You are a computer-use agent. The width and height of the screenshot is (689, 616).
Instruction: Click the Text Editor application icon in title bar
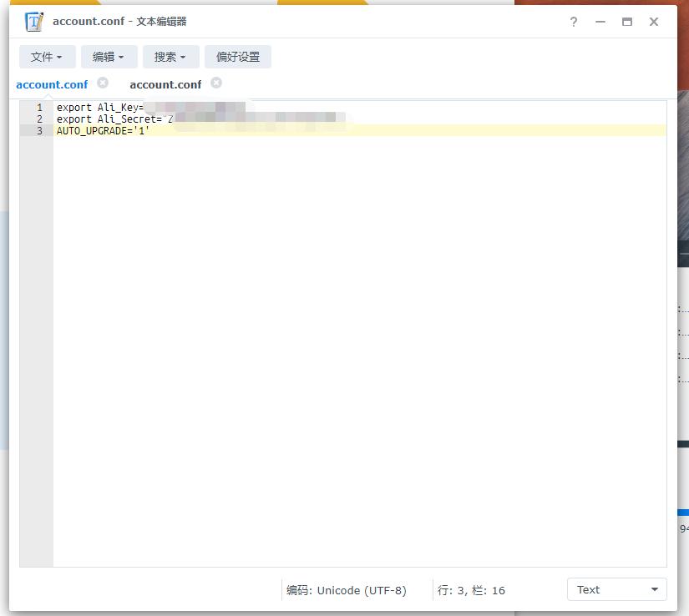tap(32, 21)
